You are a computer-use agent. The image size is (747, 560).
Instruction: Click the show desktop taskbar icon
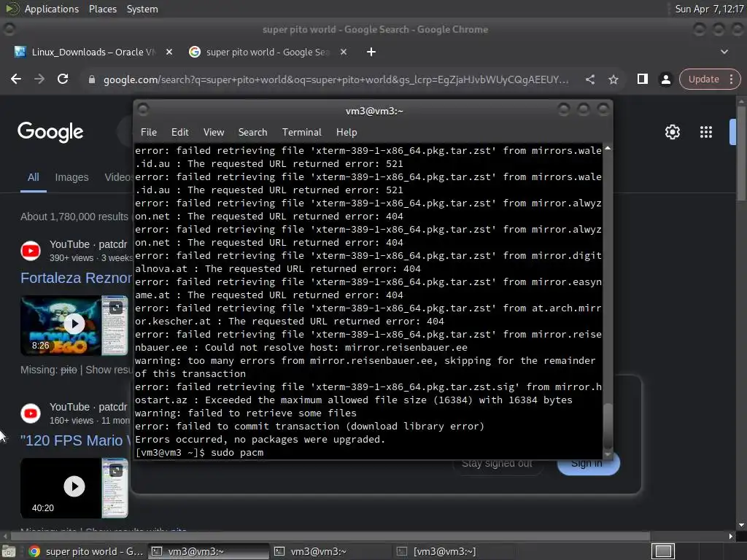pyautogui.click(x=9, y=551)
